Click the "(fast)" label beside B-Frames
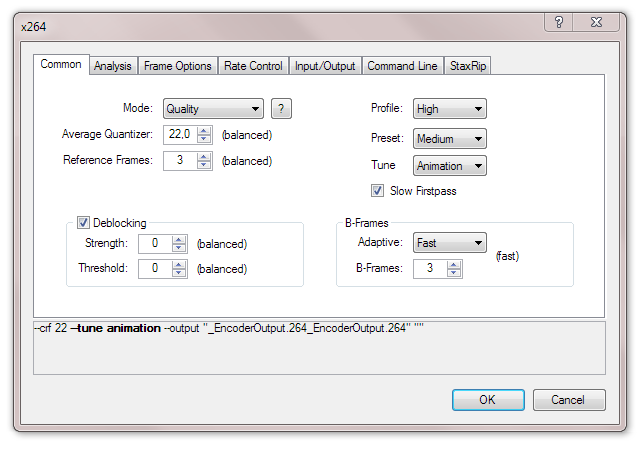 [x=507, y=256]
